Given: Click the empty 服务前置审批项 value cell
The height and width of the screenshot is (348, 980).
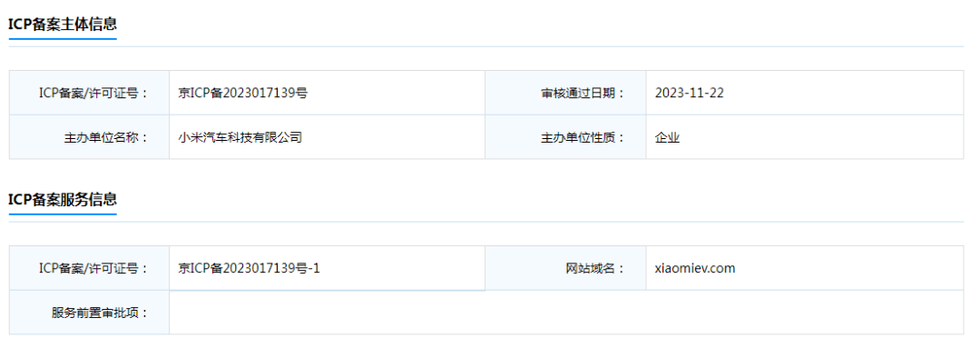Looking at the screenshot, I should 566,313.
